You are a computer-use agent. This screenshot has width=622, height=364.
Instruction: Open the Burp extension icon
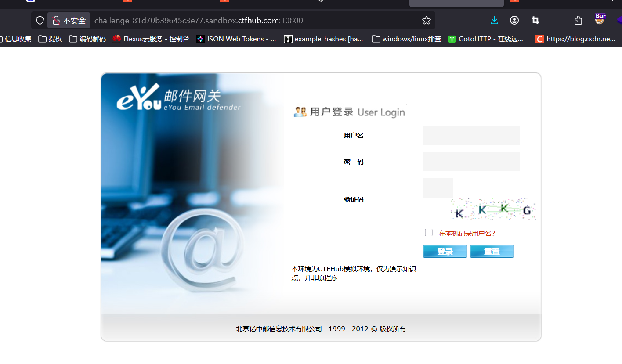click(x=600, y=18)
